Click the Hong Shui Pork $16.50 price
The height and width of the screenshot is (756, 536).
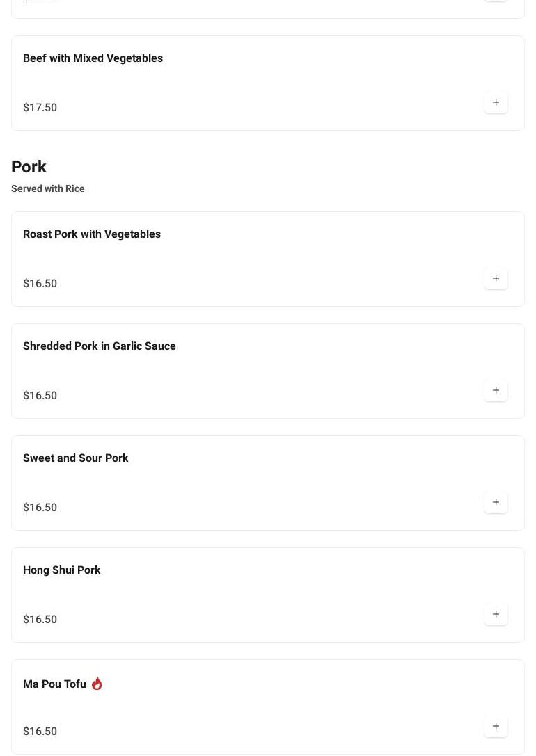tap(40, 620)
